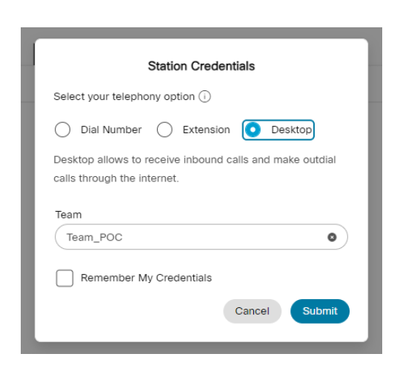Open the Team selection field
This screenshot has height=365, width=400.
click(201, 237)
